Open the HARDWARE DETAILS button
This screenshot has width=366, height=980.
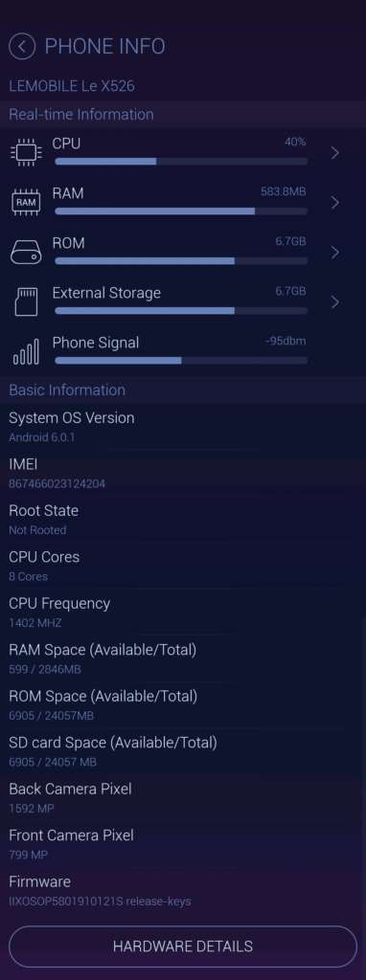[183, 947]
